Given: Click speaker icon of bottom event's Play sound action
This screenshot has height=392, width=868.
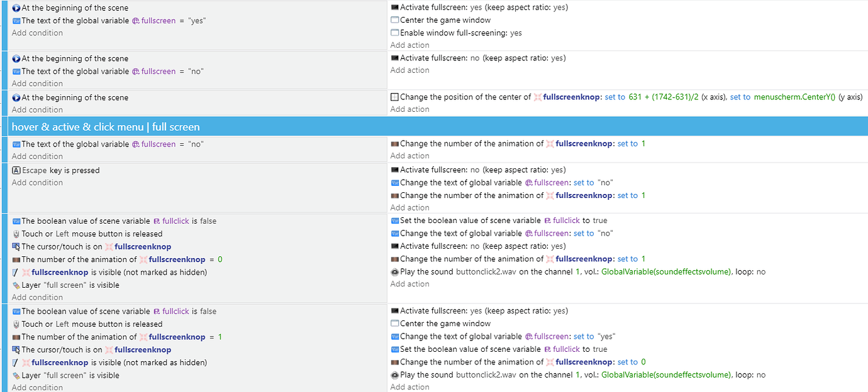Looking at the screenshot, I should click(x=395, y=374).
